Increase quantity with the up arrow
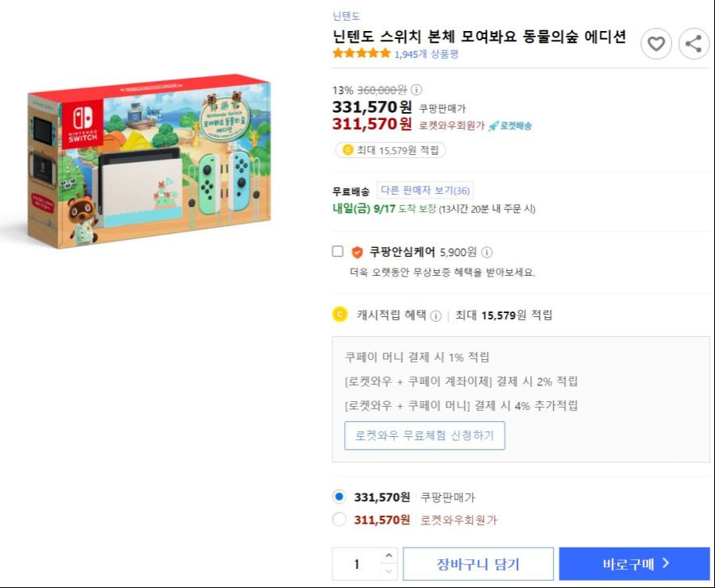715x588 pixels. click(x=388, y=555)
